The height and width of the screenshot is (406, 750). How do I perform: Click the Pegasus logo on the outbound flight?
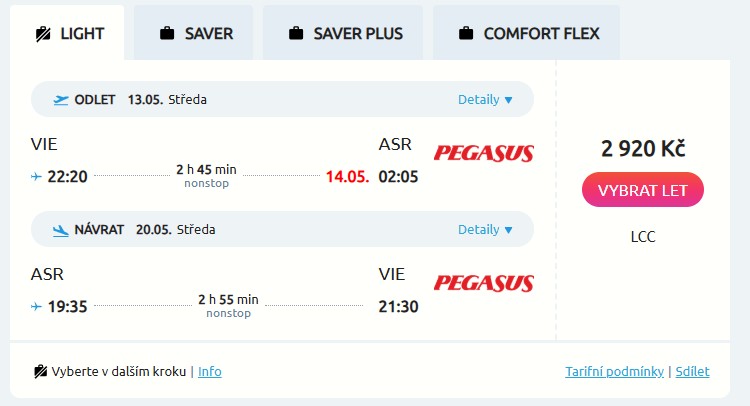point(483,153)
